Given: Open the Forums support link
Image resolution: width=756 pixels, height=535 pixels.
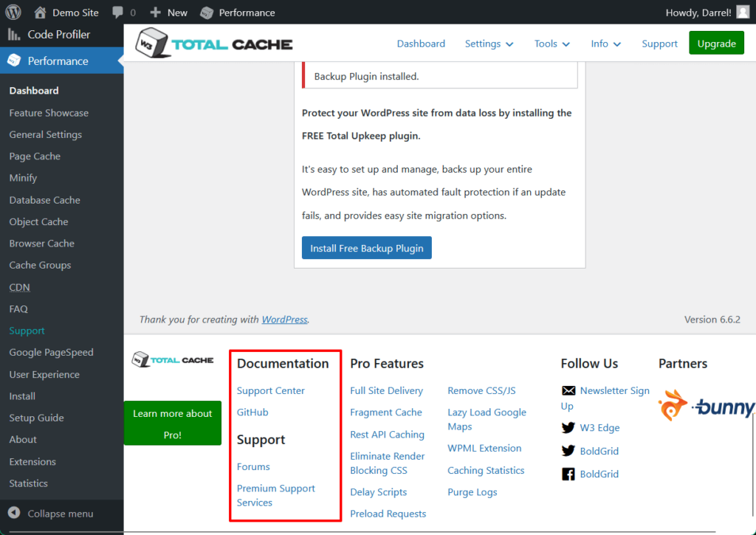Looking at the screenshot, I should 253,466.
